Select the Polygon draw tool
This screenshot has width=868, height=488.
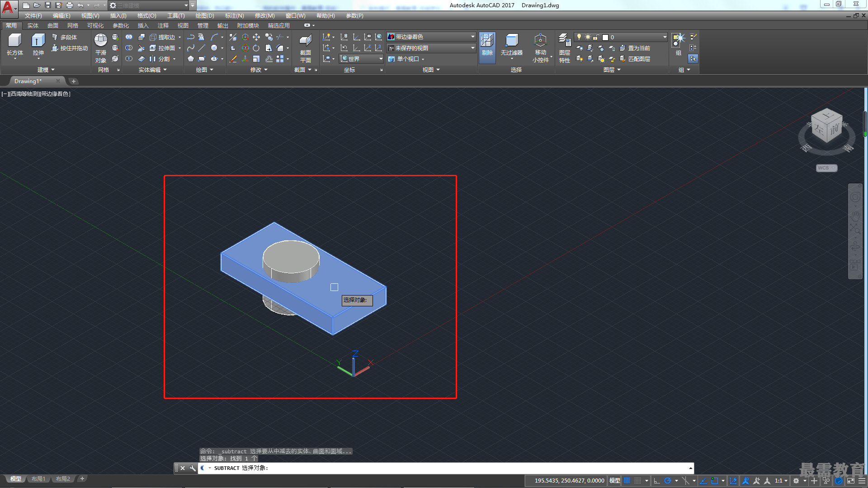pos(191,59)
